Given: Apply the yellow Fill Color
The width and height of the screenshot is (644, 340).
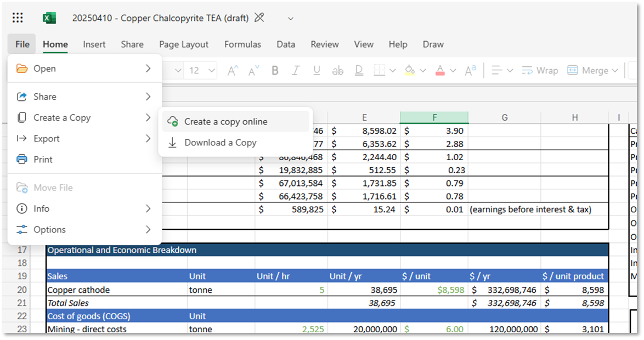Looking at the screenshot, I should click(410, 71).
